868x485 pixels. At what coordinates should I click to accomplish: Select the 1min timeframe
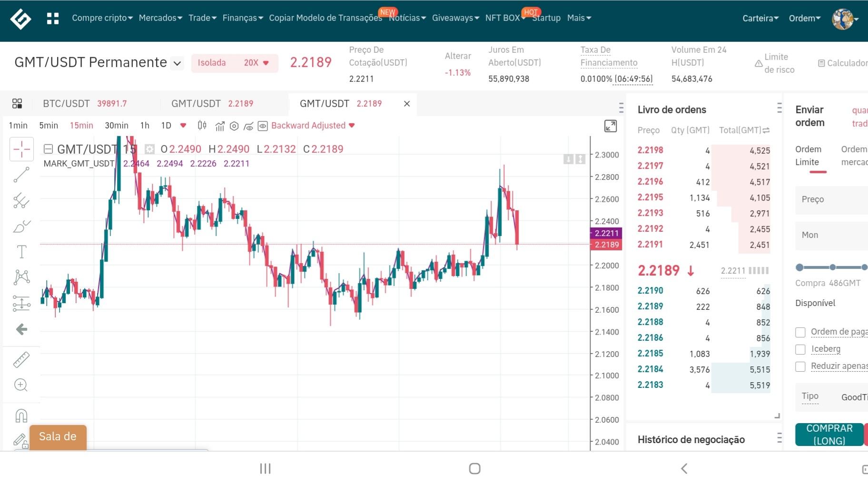click(x=18, y=126)
